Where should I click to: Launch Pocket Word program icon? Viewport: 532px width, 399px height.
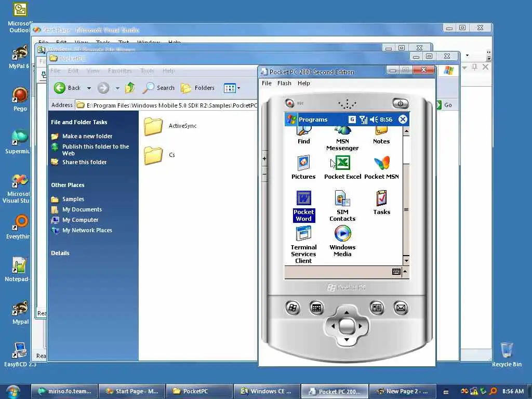[303, 206]
